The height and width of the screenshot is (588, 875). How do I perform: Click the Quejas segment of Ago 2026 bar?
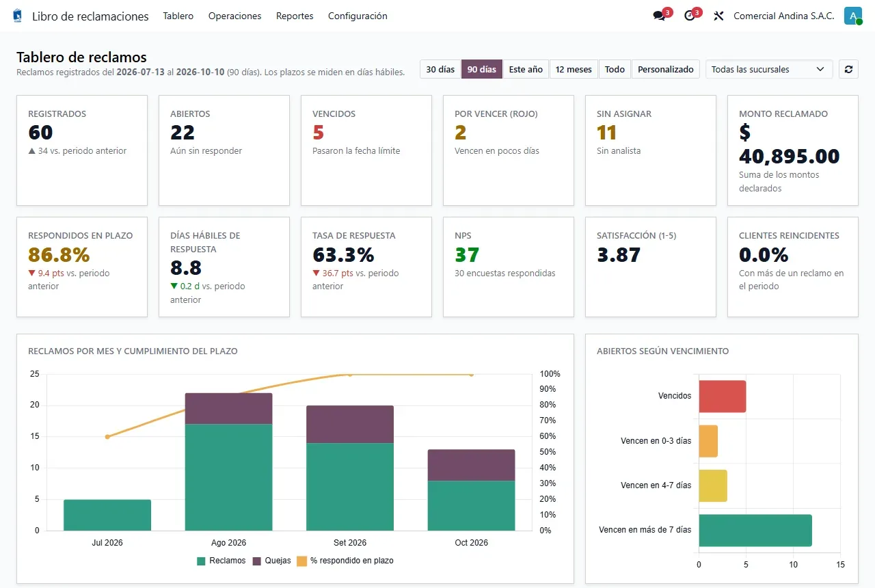[x=229, y=408]
